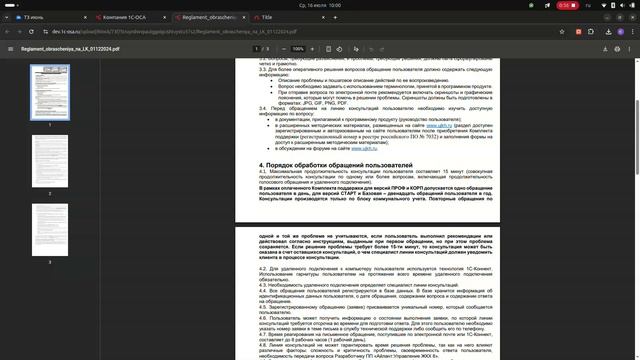Expand the tab search dropdown arrow
Image resolution: width=640 pixels, height=360 pixels.
tap(7, 18)
